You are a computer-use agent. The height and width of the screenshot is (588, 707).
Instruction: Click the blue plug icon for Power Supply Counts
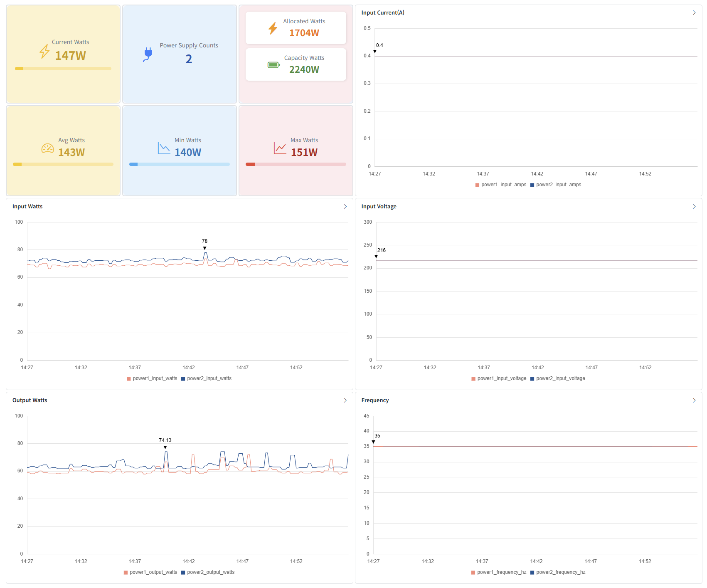[x=148, y=54]
